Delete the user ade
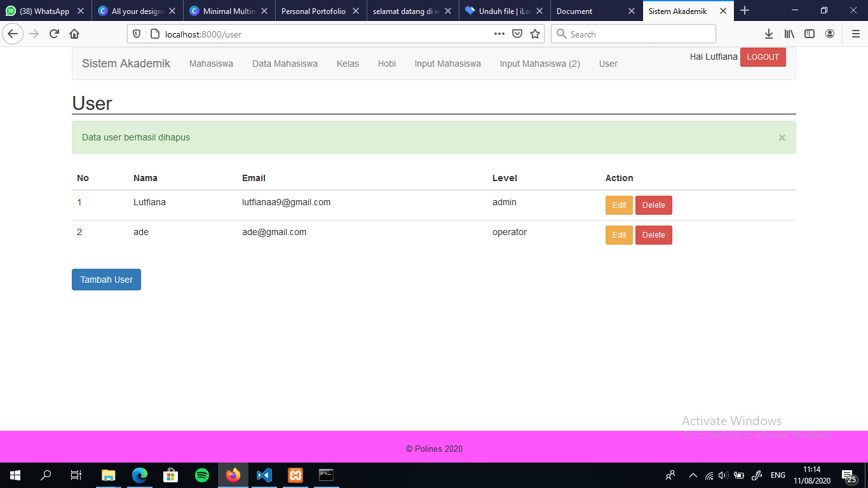Viewport: 868px width, 488px height. click(x=653, y=235)
